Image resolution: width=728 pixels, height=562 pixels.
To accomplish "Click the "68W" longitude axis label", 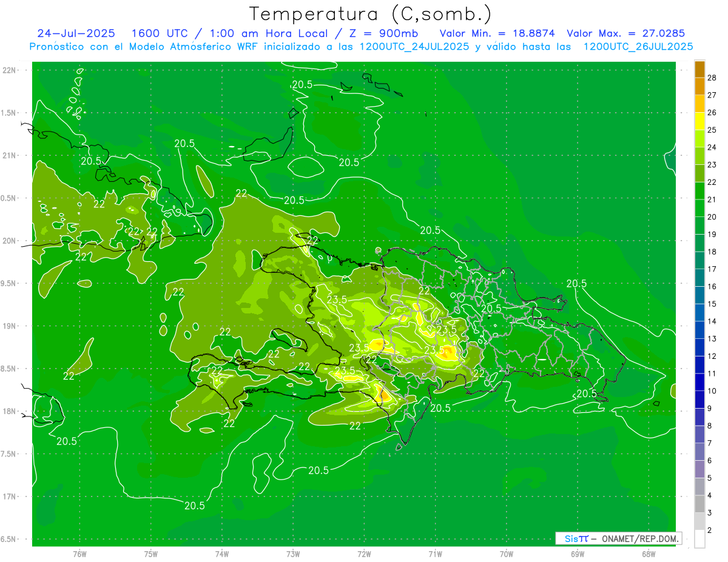I will [649, 554].
